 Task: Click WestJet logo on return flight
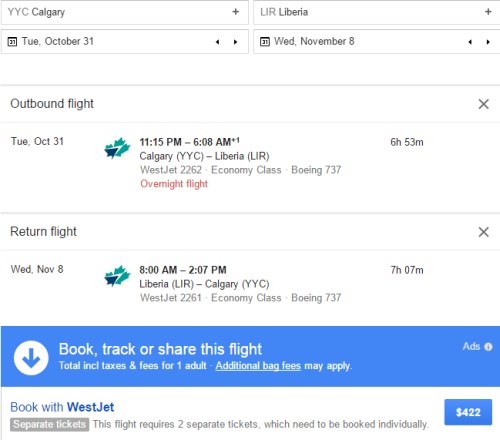pos(117,276)
